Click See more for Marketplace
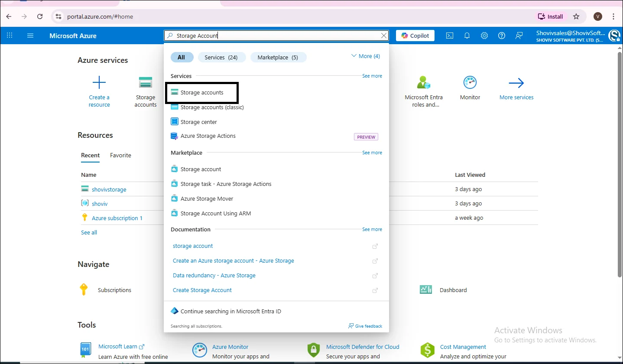 click(372, 153)
